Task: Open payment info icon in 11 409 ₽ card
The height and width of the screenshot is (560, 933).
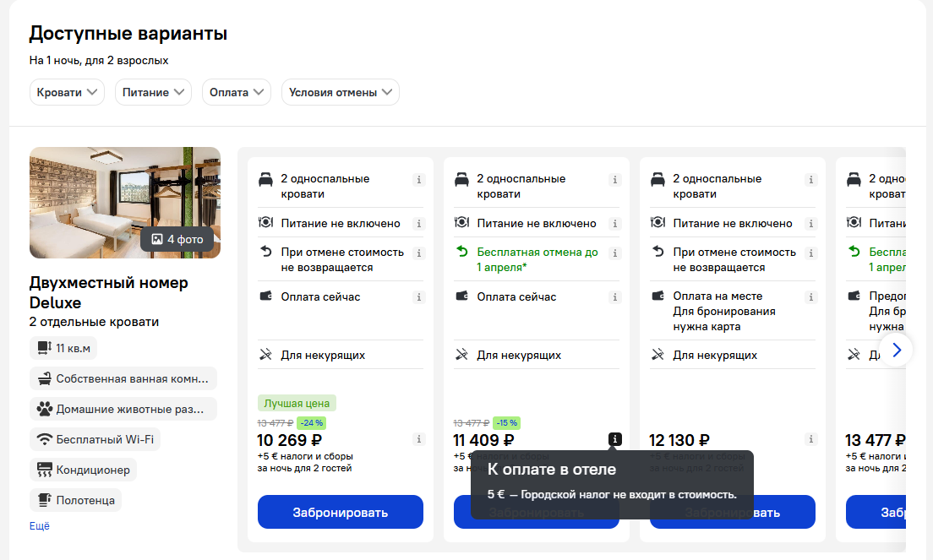Action: point(615,296)
